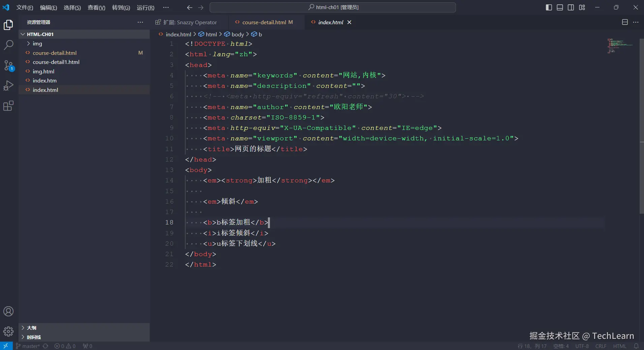Click the body breadcrumb segment
This screenshot has height=350, width=644.
(234, 34)
